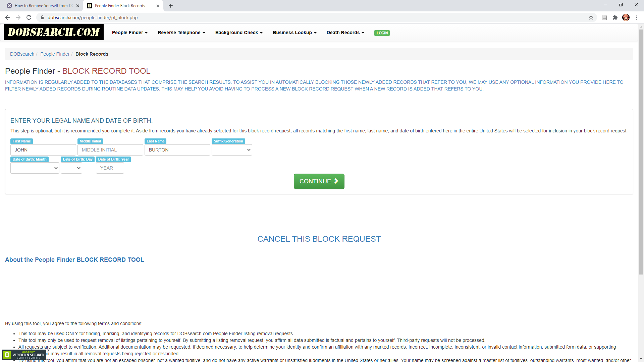Viewport: 644px width, 362px height.
Task: Close the 'How to Remove Yourself' tab
Action: click(x=78, y=6)
